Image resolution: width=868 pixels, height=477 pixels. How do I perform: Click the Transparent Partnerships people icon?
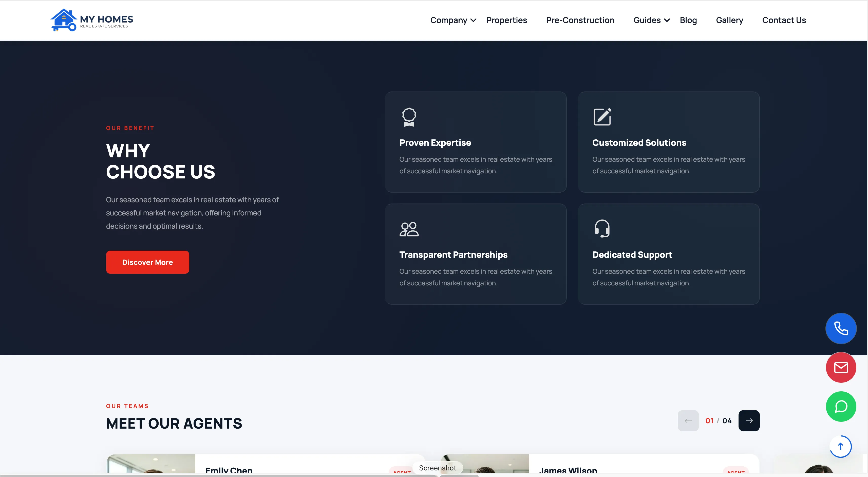point(409,229)
